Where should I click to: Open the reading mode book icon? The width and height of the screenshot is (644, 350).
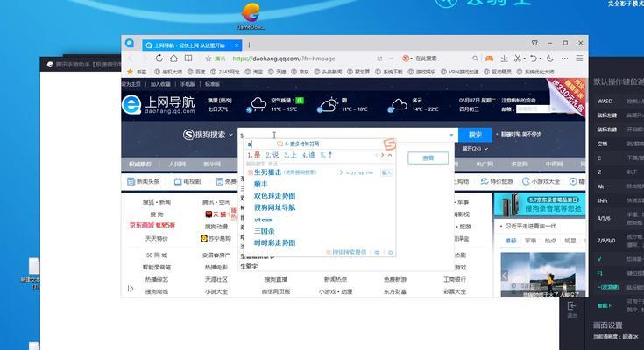[188, 59]
